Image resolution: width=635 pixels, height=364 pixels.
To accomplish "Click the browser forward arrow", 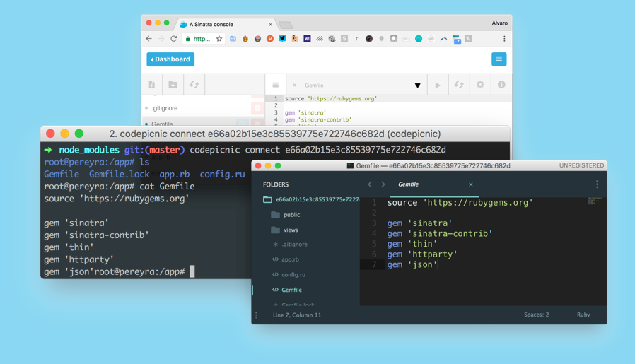I will pos(161,39).
